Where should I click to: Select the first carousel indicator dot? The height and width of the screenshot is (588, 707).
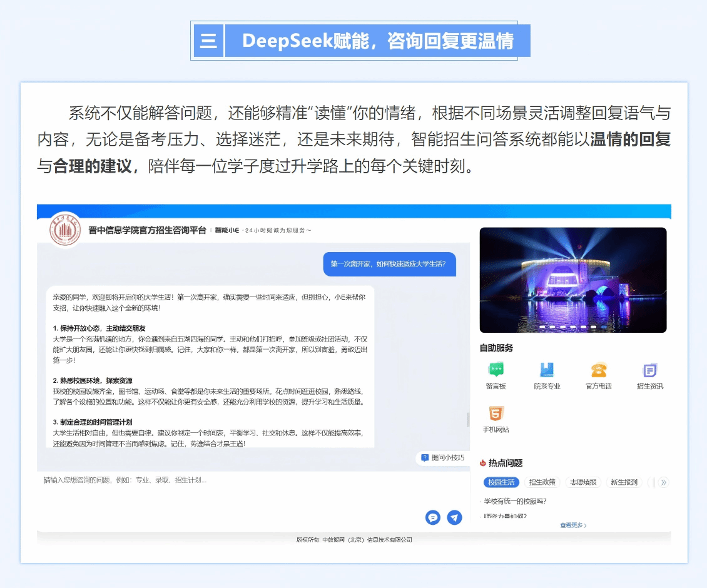click(542, 327)
